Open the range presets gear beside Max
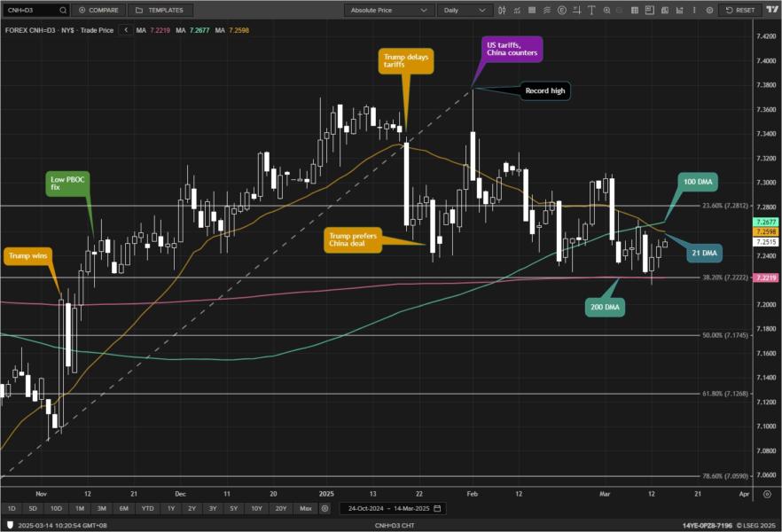The image size is (782, 532). 325,508
